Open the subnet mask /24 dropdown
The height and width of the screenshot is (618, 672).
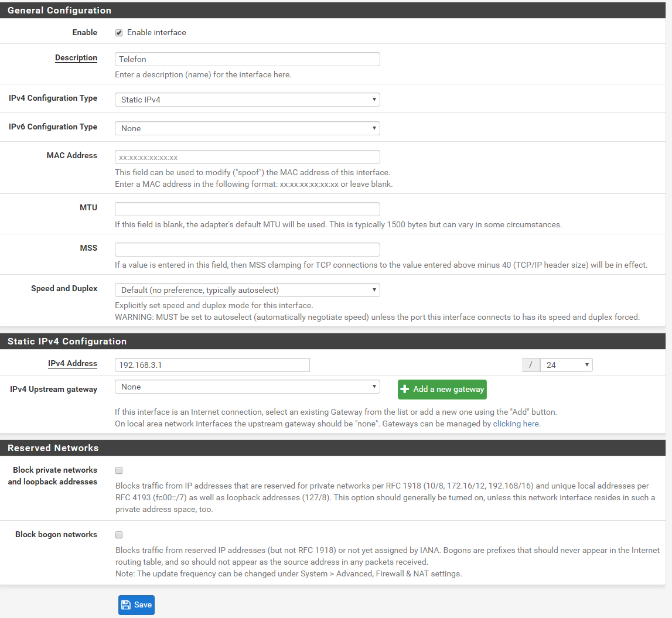[566, 365]
